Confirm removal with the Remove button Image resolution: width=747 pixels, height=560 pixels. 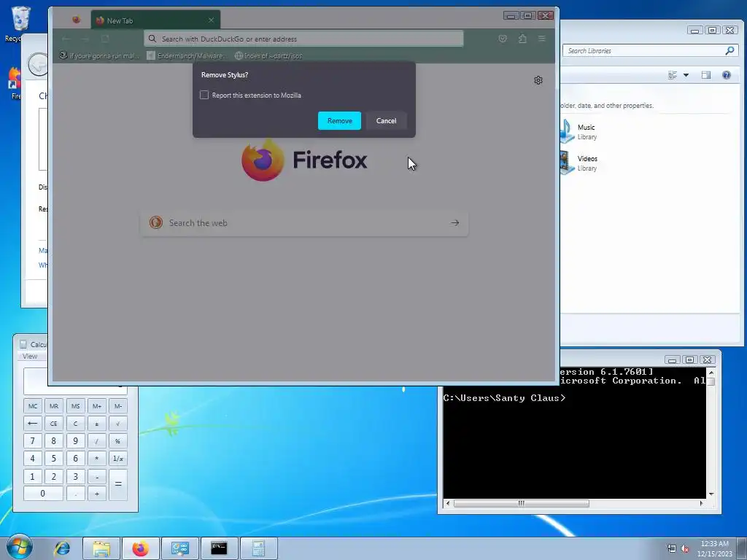339,121
